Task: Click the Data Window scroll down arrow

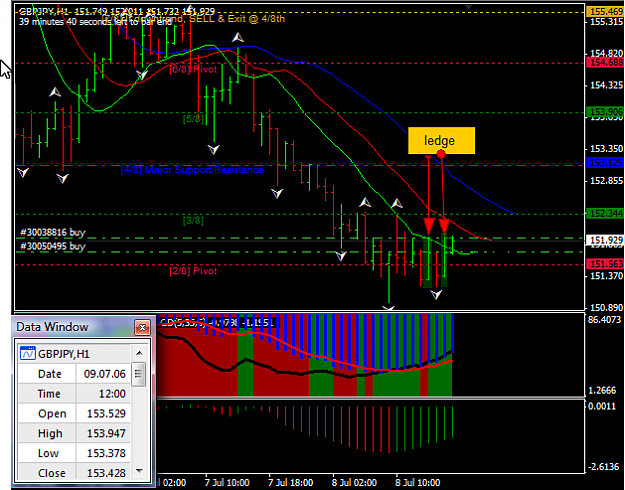Action: click(x=139, y=471)
